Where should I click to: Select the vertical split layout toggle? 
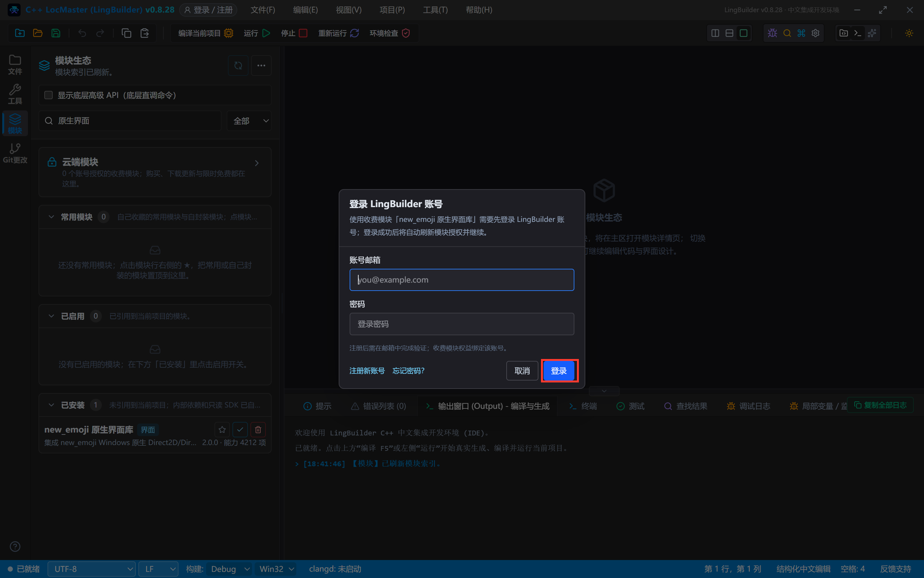[715, 33]
